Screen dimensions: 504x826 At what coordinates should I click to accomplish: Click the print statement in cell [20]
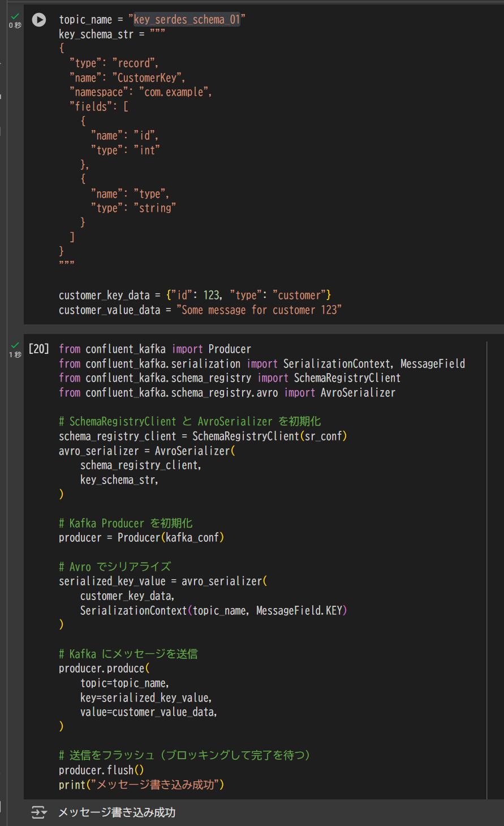141,785
